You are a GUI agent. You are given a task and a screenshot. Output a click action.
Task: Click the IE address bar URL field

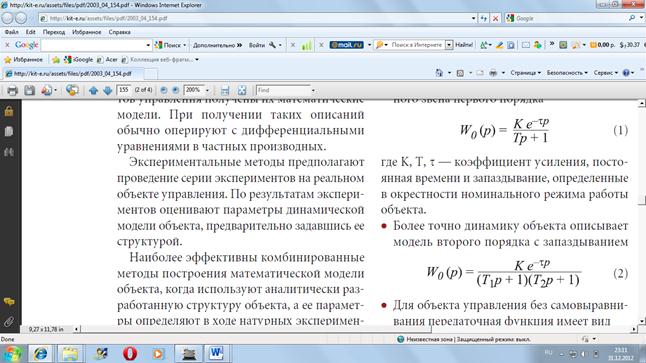click(255, 18)
